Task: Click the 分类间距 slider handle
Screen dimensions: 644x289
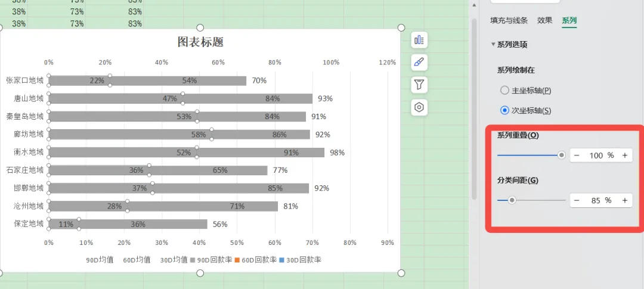Action: pos(512,200)
